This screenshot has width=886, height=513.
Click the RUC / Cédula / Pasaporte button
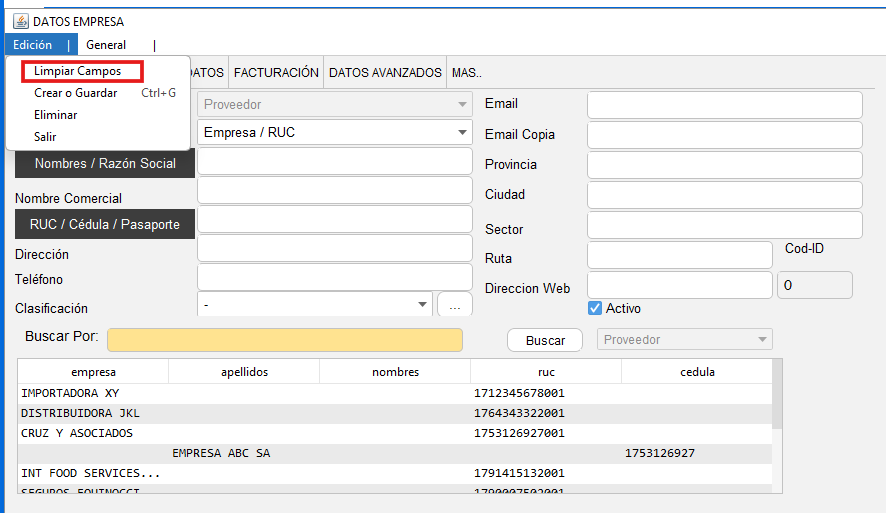[x=105, y=224]
